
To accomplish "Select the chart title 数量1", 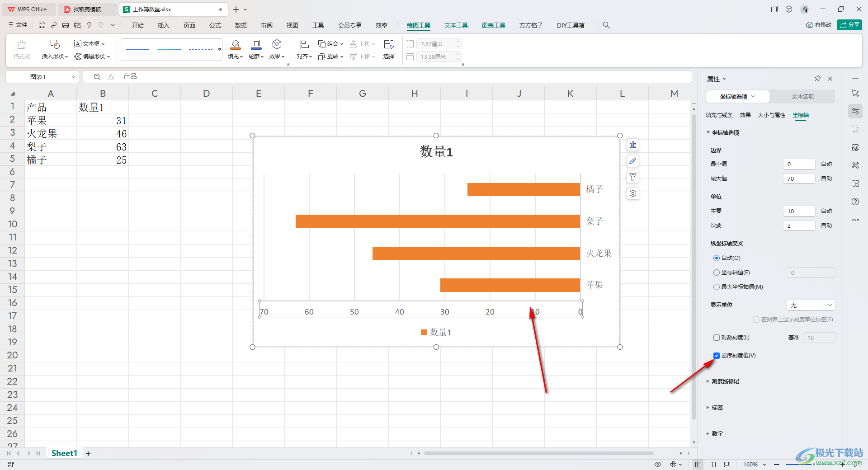I will [436, 151].
